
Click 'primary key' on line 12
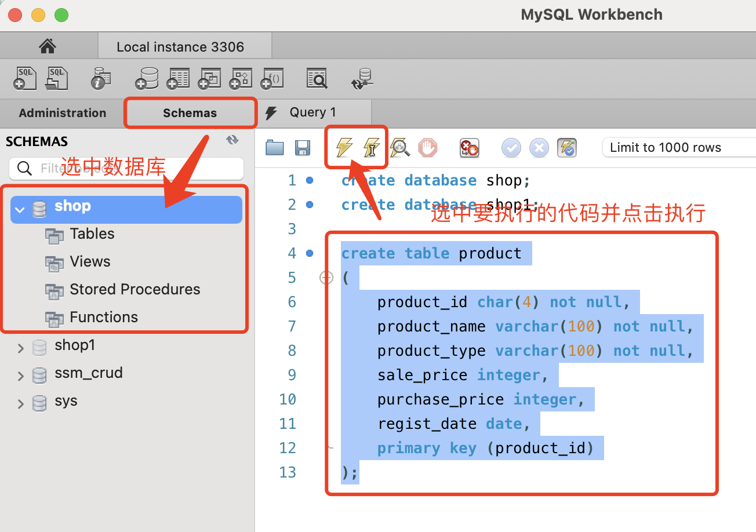427,448
